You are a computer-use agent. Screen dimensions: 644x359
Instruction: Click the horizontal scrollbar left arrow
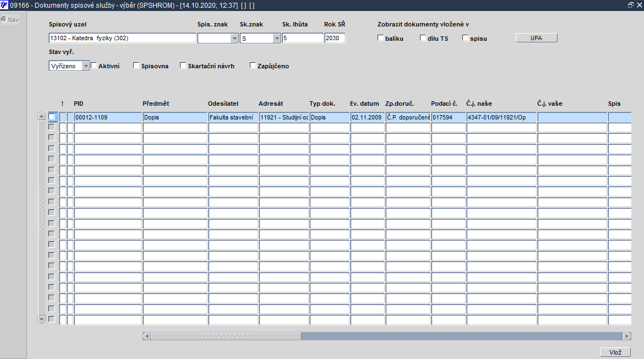click(146, 336)
